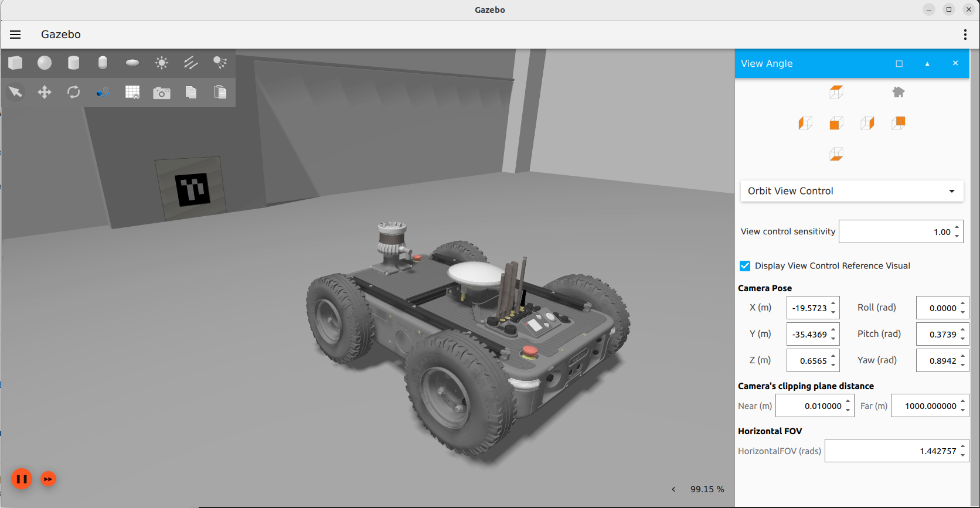This screenshot has height=508, width=980.
Task: Uncheck Display View Control Reference Visual
Action: [745, 266]
